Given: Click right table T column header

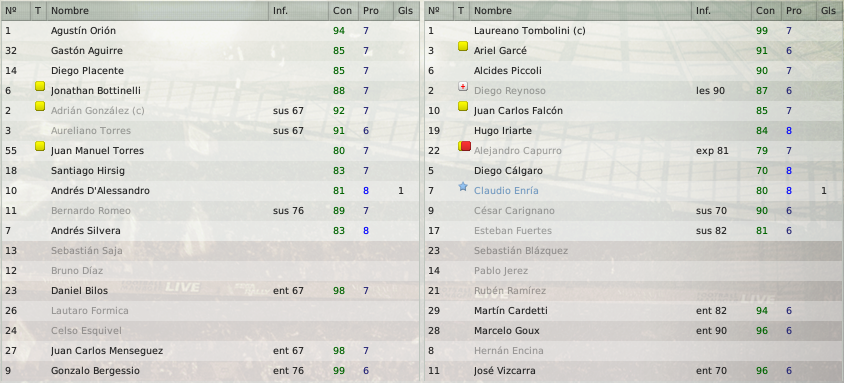Looking at the screenshot, I should [x=461, y=11].
